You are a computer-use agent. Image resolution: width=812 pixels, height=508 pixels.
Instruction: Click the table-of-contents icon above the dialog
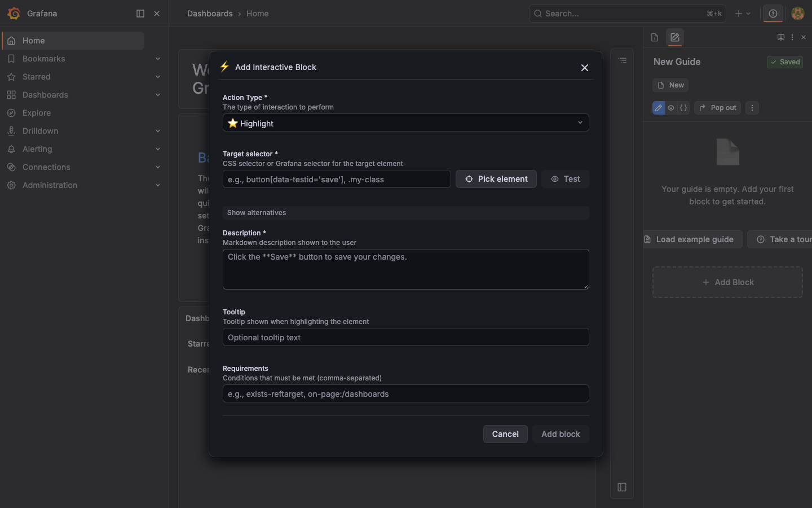[623, 60]
